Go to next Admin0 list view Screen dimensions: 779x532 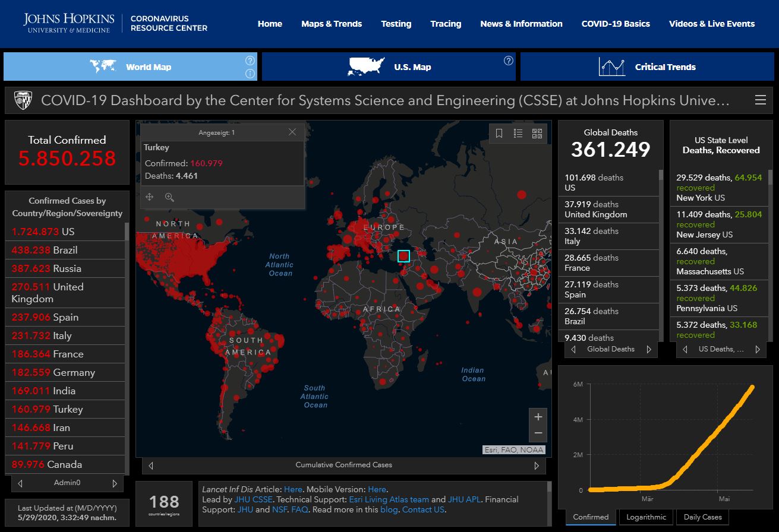click(115, 483)
